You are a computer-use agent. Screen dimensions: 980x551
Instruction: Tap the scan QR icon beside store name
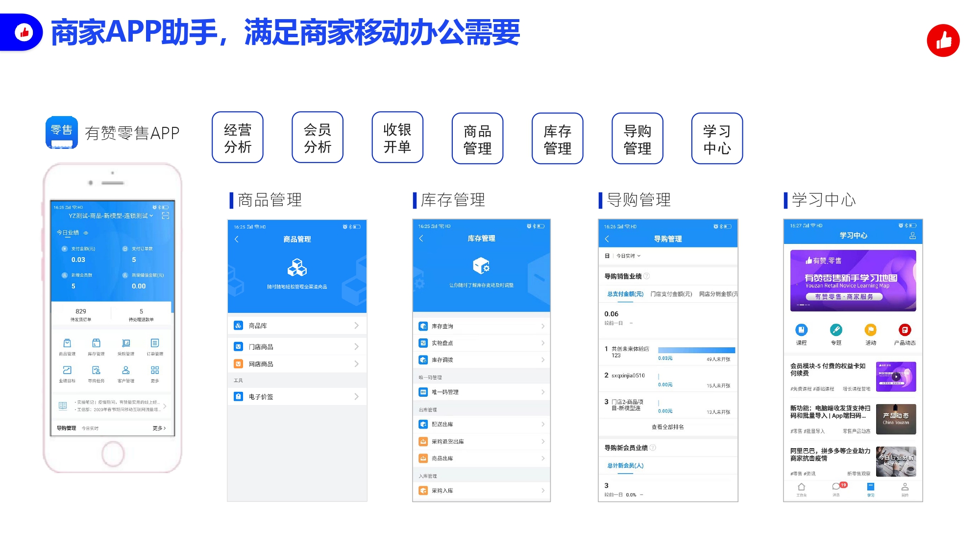(x=166, y=216)
